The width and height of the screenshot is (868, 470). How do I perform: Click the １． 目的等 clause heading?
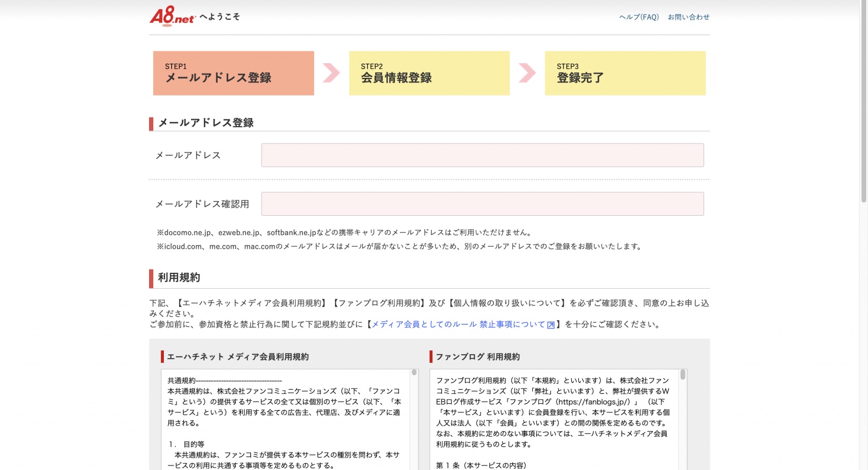[186, 445]
